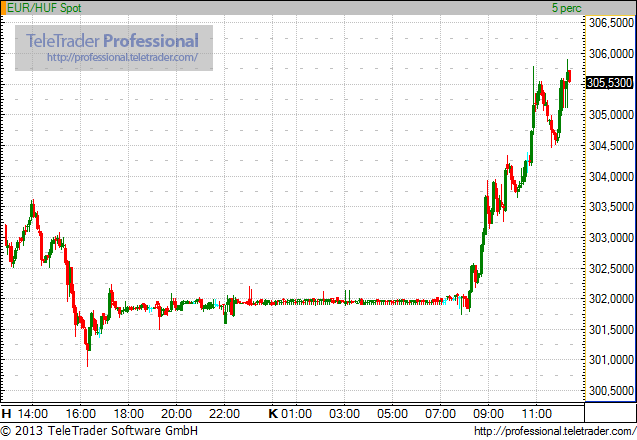Click the 05:00 time axis label
Viewport: 637px width, 440px height.
(392, 414)
